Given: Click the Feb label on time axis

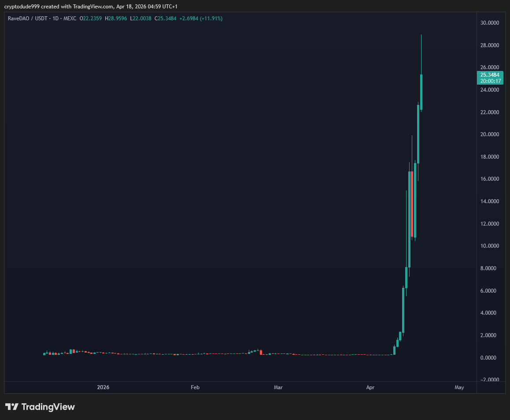Looking at the screenshot, I should [x=195, y=387].
